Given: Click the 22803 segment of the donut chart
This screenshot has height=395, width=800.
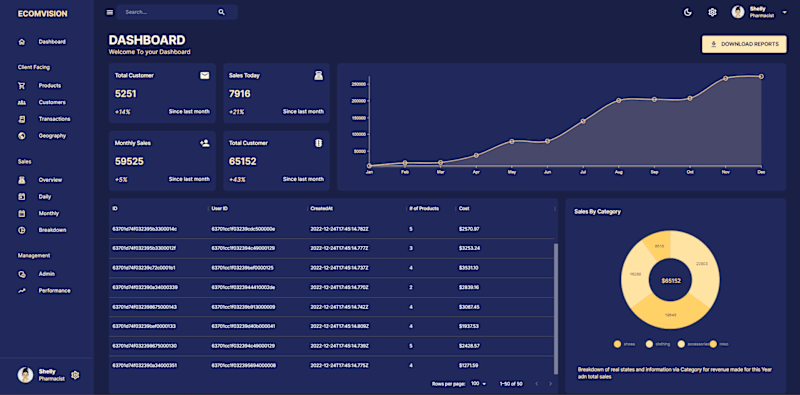Looking at the screenshot, I should (x=702, y=264).
